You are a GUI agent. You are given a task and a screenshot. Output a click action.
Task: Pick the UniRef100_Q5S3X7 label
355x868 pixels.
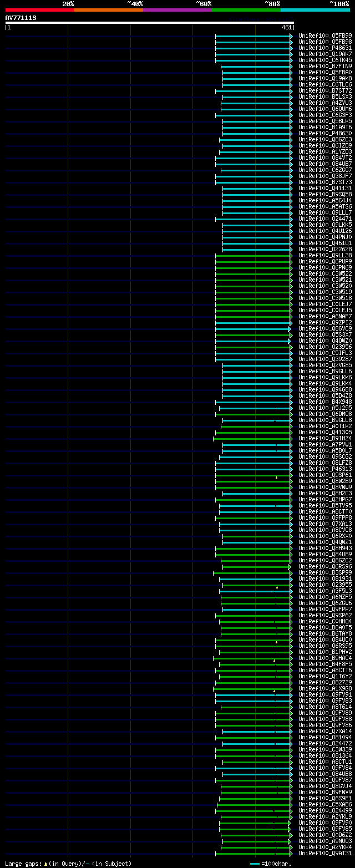point(324,335)
